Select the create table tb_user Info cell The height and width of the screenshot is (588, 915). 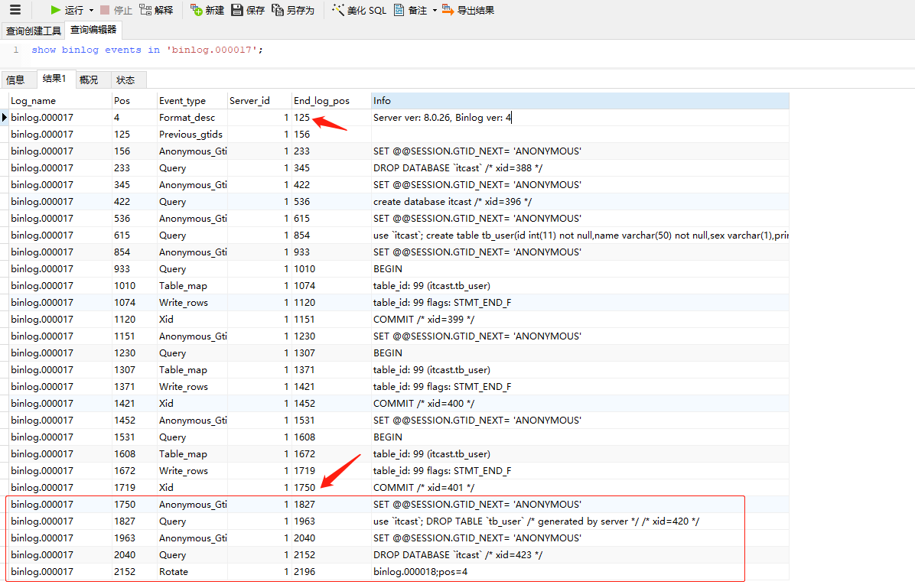pyautogui.click(x=580, y=236)
